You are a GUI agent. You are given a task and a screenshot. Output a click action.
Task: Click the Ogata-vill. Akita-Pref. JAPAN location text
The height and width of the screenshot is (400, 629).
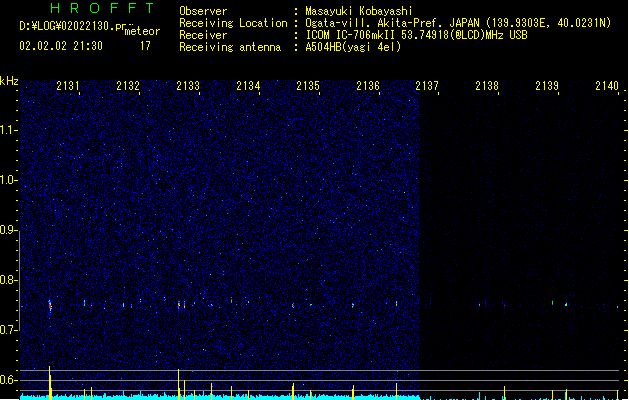click(x=458, y=23)
